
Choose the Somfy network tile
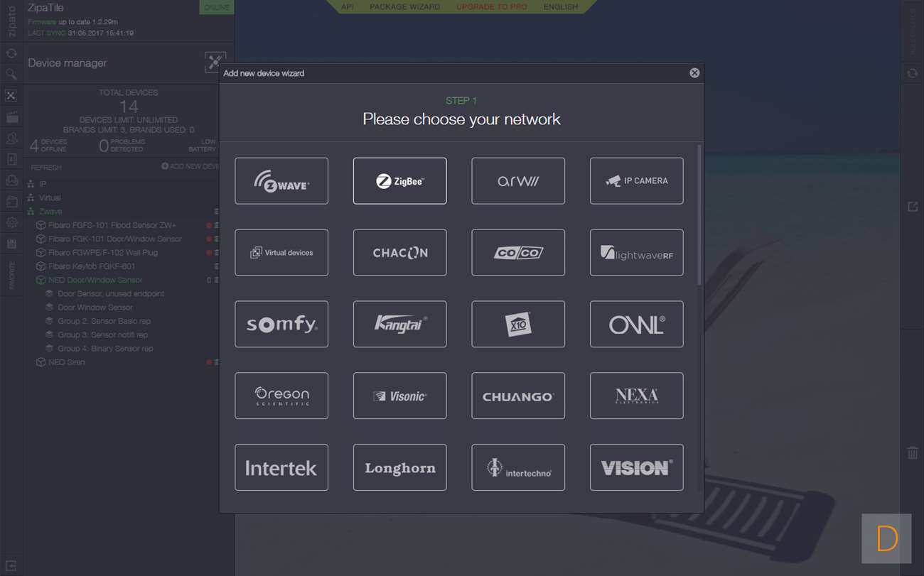[x=281, y=325]
